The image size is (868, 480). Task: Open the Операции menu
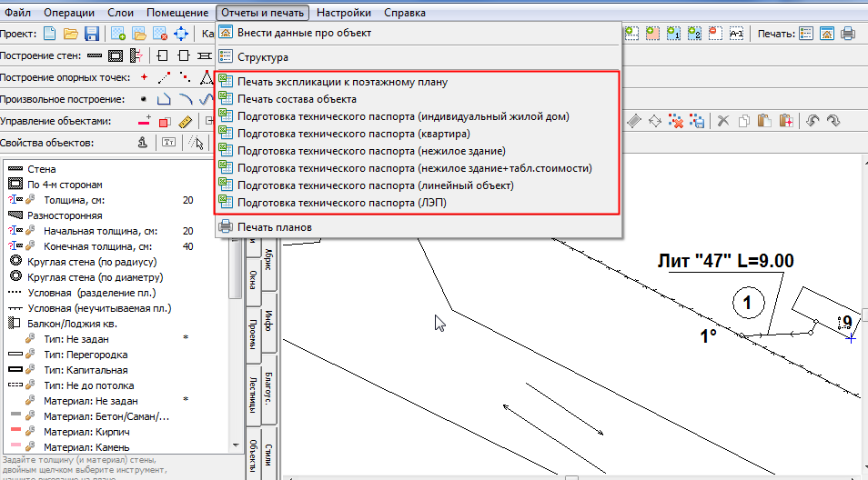[x=69, y=12]
